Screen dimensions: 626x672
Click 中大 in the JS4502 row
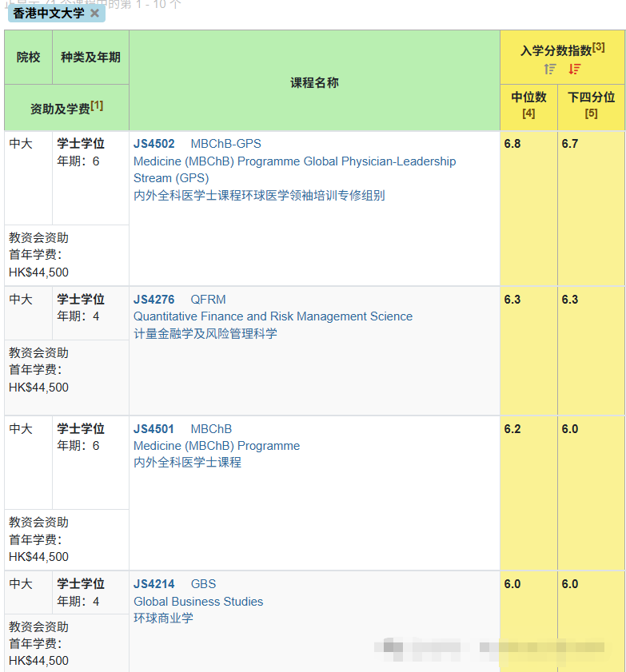(21, 144)
